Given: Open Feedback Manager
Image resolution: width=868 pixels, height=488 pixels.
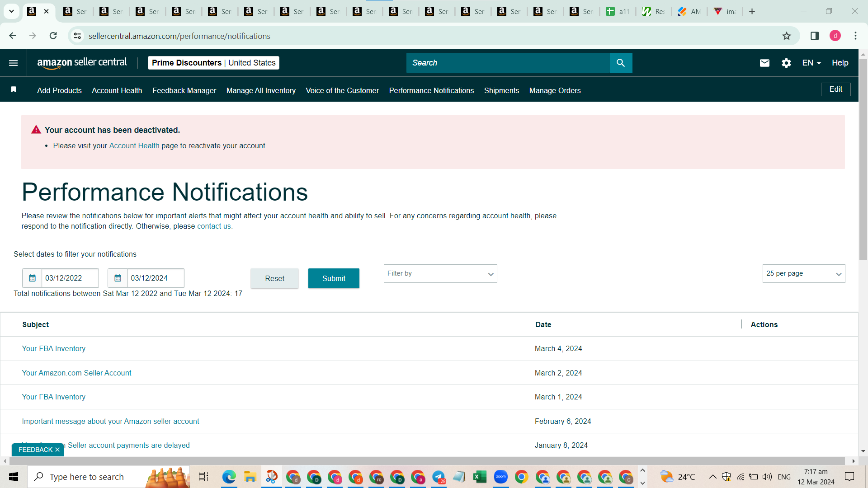Looking at the screenshot, I should click(184, 90).
